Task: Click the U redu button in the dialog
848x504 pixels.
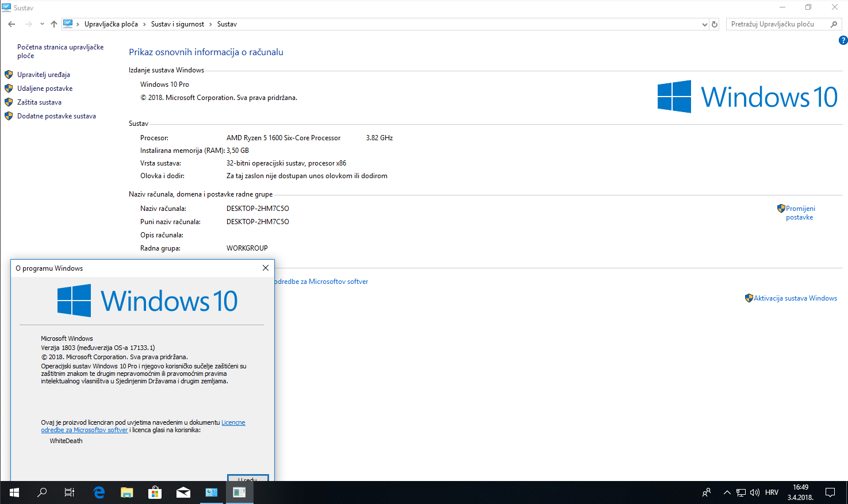Action: tap(248, 478)
